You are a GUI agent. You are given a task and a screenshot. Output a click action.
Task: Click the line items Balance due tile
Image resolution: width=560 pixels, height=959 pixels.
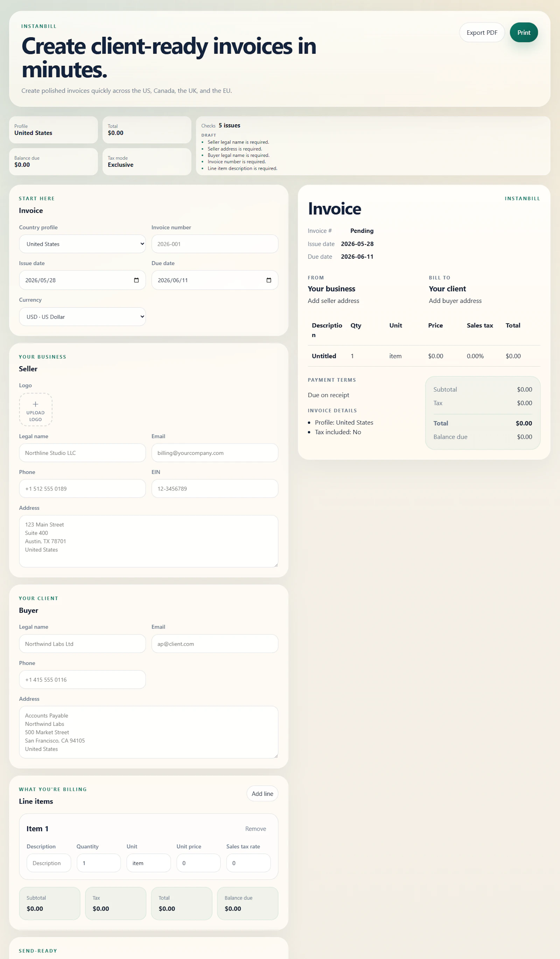[x=248, y=903]
